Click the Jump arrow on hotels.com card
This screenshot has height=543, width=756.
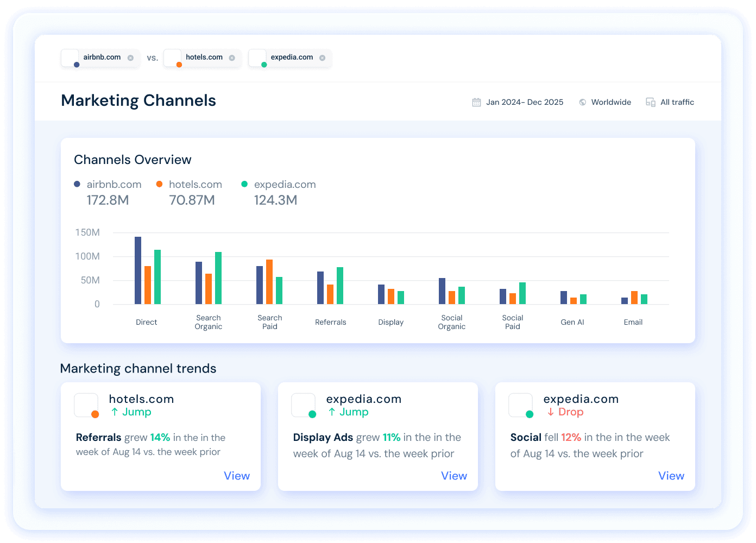(x=115, y=412)
